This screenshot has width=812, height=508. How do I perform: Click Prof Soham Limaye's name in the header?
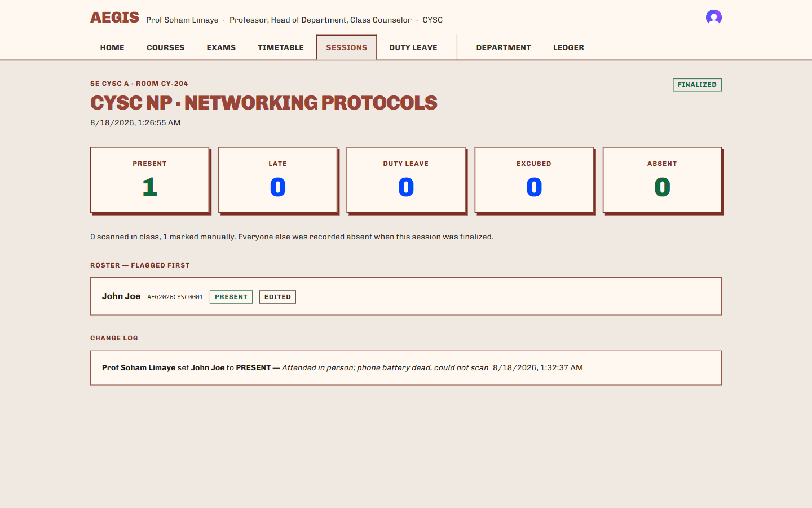pyautogui.click(x=182, y=20)
